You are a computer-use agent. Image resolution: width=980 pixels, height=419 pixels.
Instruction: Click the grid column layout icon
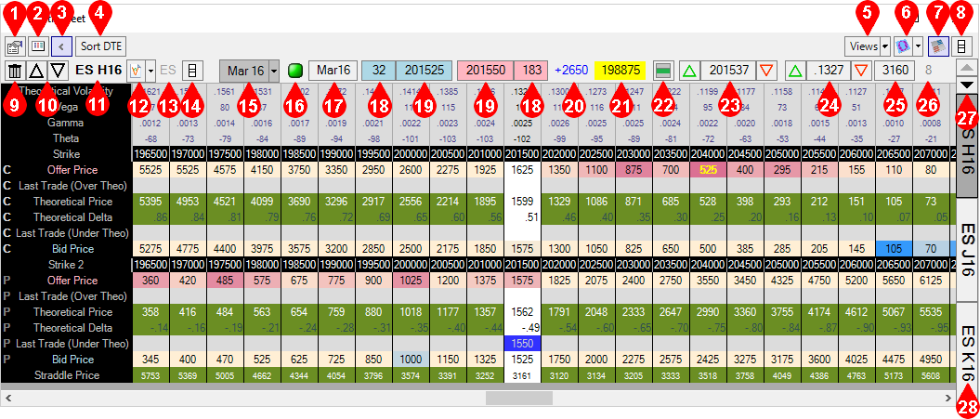click(38, 46)
